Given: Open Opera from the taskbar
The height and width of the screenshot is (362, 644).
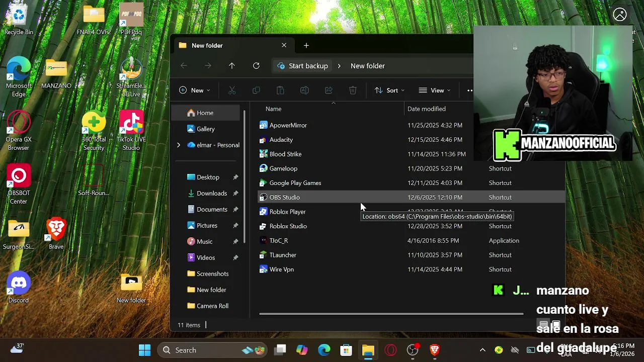Looking at the screenshot, I should 390,350.
